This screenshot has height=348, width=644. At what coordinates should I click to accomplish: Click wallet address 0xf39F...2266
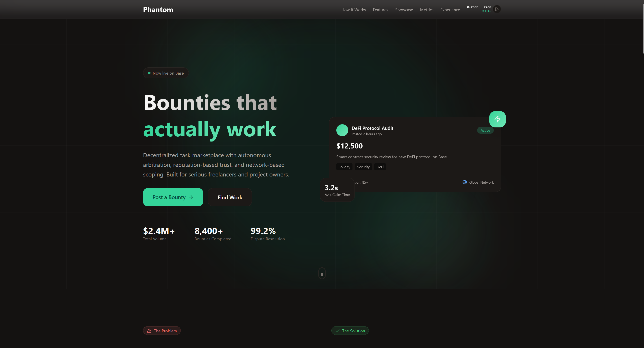(x=479, y=7)
